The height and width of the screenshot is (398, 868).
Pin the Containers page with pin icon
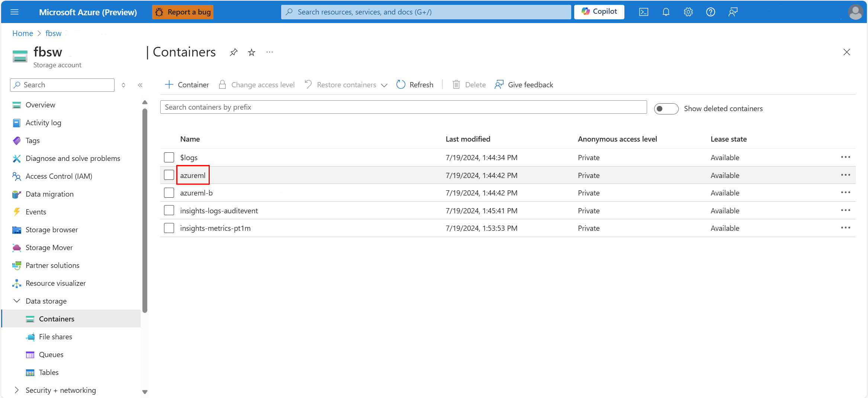(234, 52)
